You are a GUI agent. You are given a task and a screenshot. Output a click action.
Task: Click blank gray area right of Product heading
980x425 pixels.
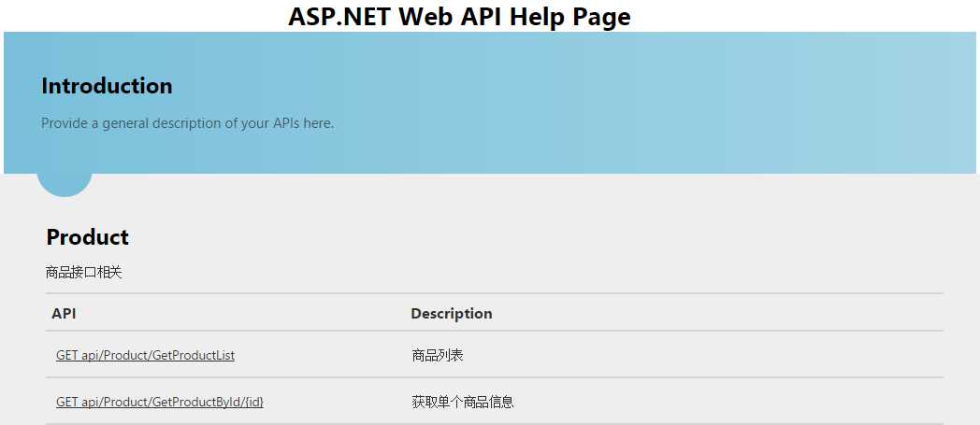point(561,237)
